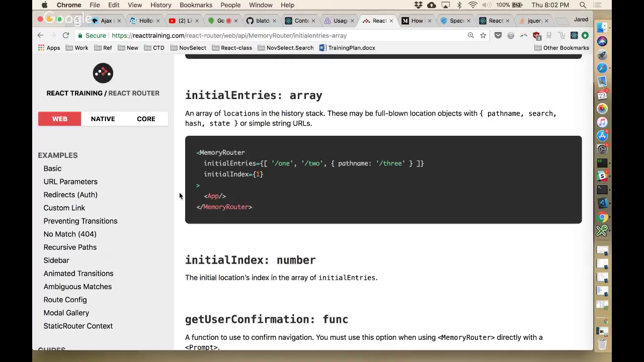The height and width of the screenshot is (362, 644).
Task: Open iTunes from the Dock
Action: coord(602,122)
